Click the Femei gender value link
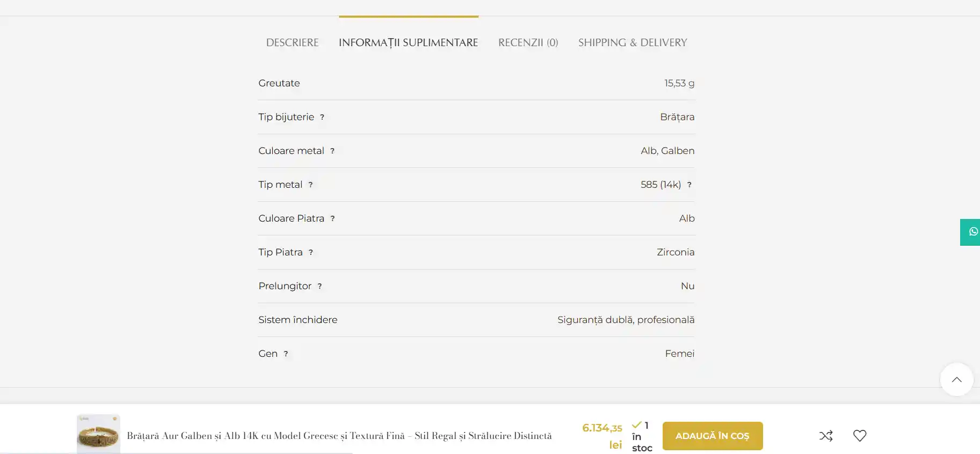 (679, 354)
